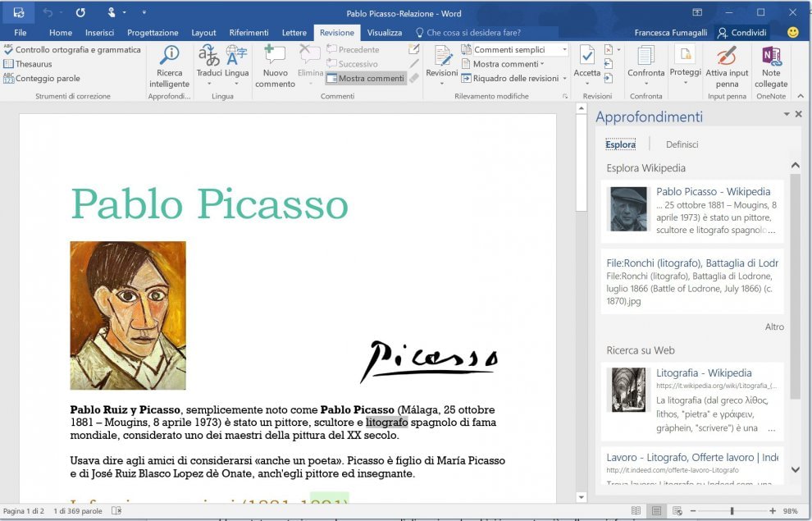This screenshot has height=521, width=812.
Task: Open the Traduci translate tool
Action: pyautogui.click(x=209, y=65)
